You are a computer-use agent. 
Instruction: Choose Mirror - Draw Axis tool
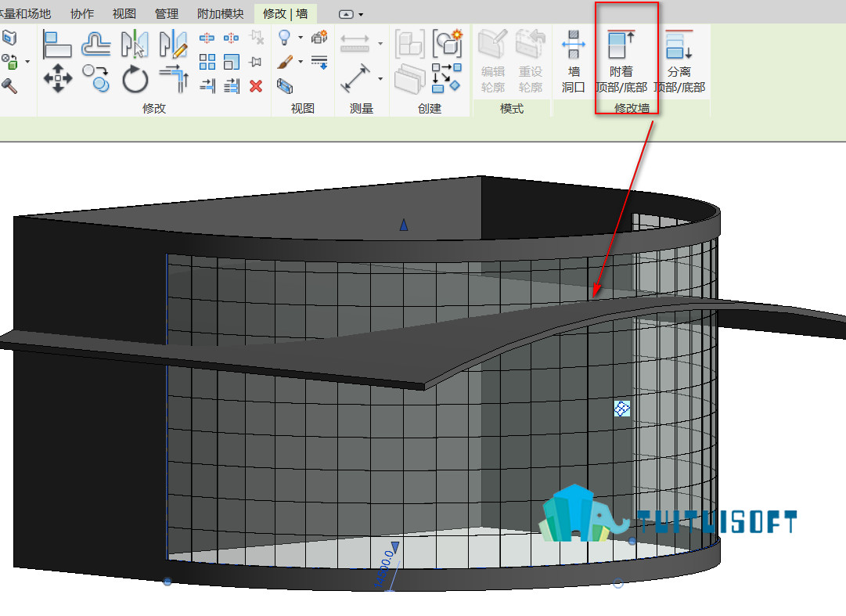(173, 45)
